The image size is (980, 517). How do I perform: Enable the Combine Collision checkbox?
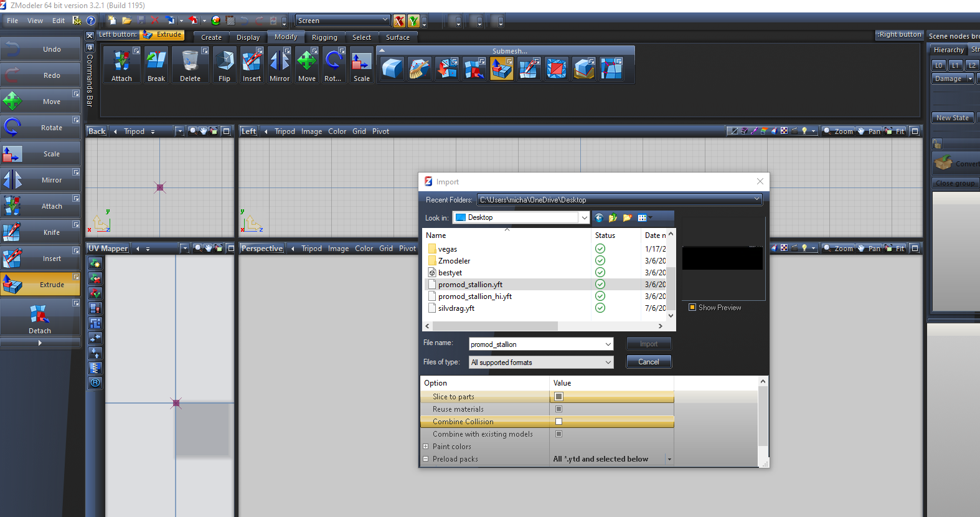[558, 422]
